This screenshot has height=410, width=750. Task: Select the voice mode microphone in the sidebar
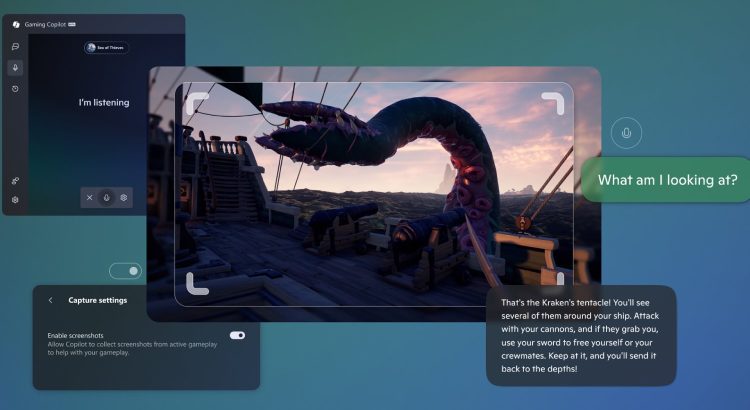pyautogui.click(x=15, y=67)
